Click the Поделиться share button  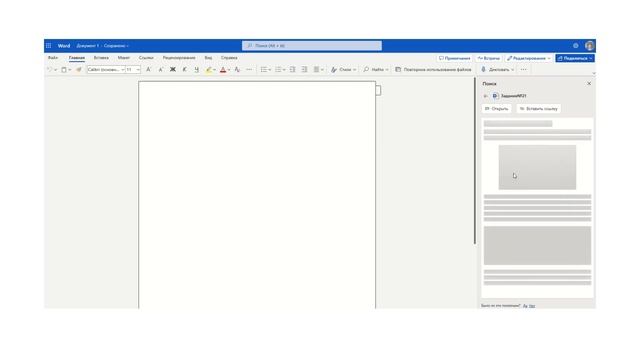(575, 58)
